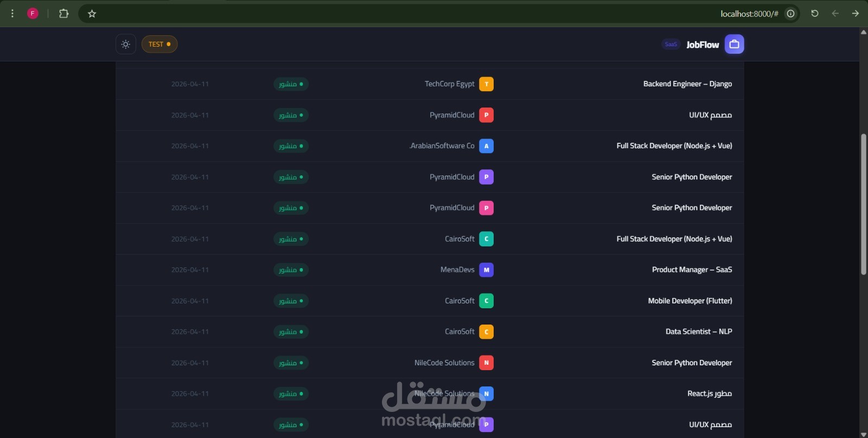The height and width of the screenshot is (438, 868).
Task: Bookmark this page with the star icon
Action: [x=92, y=14]
